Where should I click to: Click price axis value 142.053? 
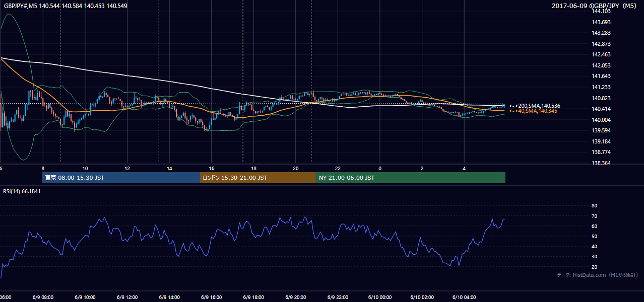click(602, 65)
